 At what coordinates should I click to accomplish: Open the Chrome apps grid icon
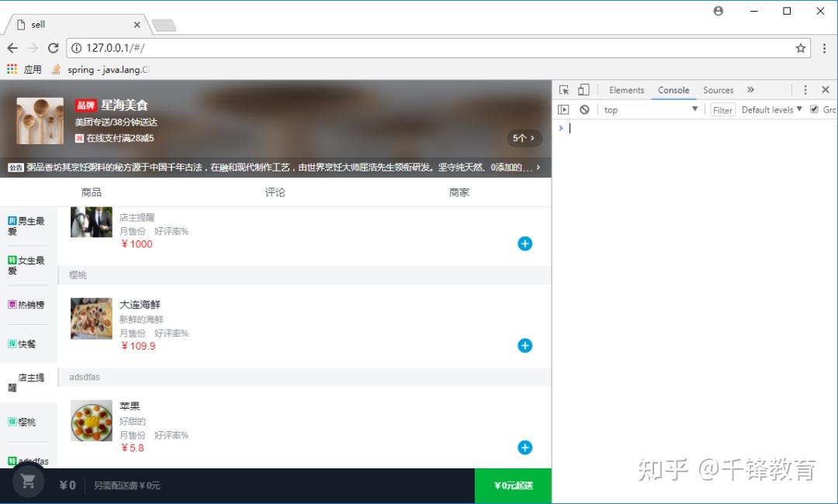[x=12, y=68]
